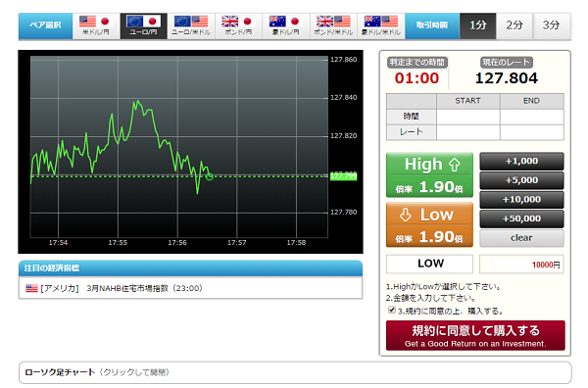588x388 pixels.
Task: Switch trading time to 3分
Action: point(551,25)
